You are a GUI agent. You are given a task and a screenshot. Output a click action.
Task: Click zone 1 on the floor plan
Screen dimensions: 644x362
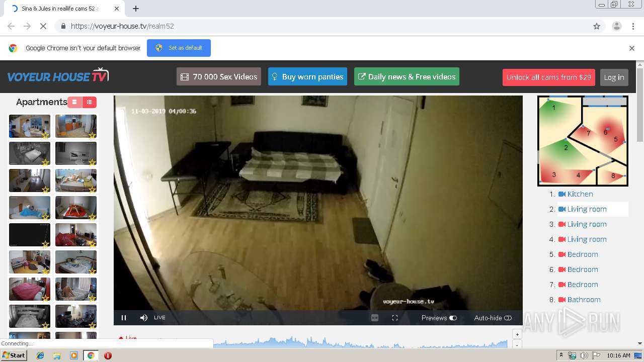click(554, 108)
